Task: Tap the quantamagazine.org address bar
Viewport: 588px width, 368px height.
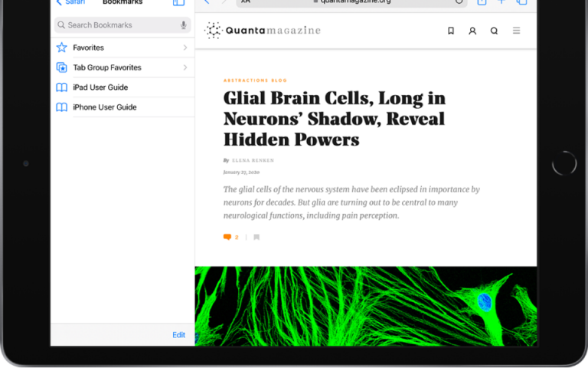Action: click(x=351, y=2)
